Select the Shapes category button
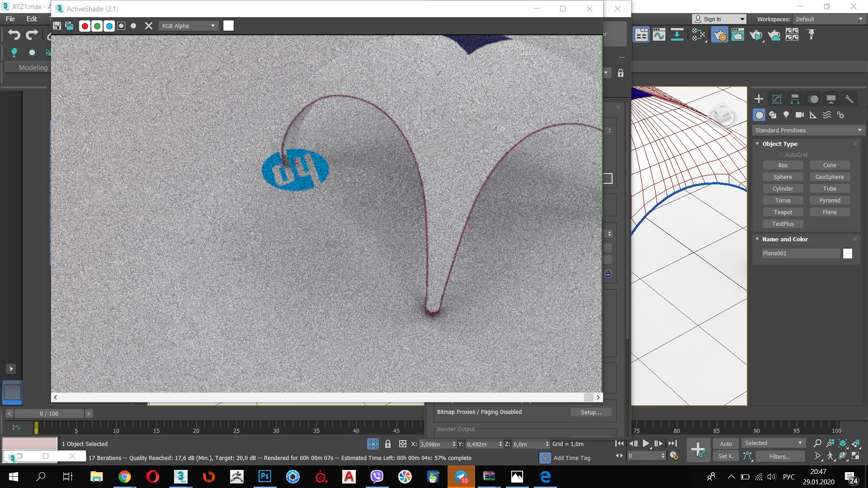 point(773,115)
